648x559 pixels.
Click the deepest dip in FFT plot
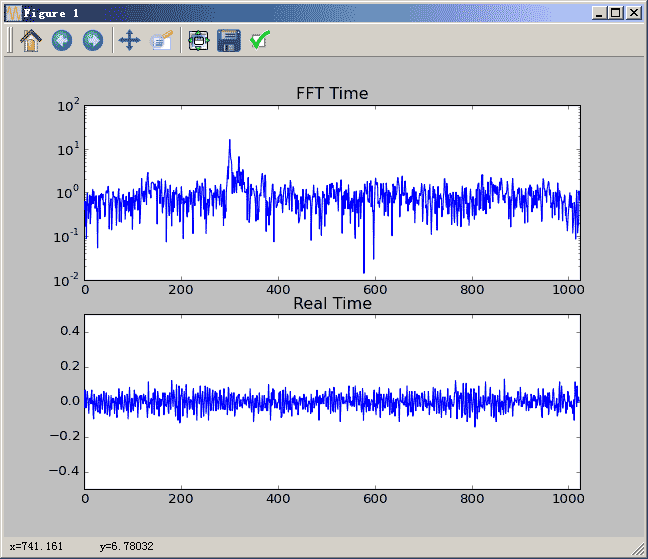[364, 271]
